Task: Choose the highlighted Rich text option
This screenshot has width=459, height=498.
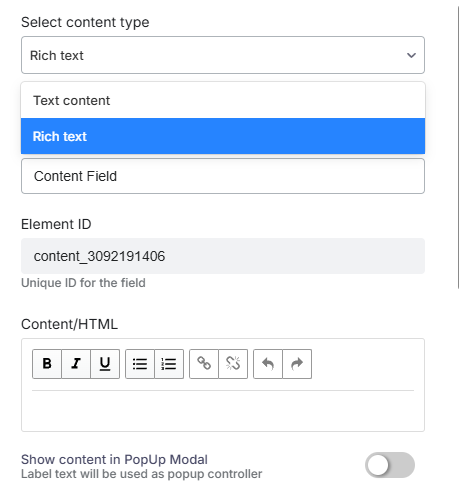Action: click(223, 136)
